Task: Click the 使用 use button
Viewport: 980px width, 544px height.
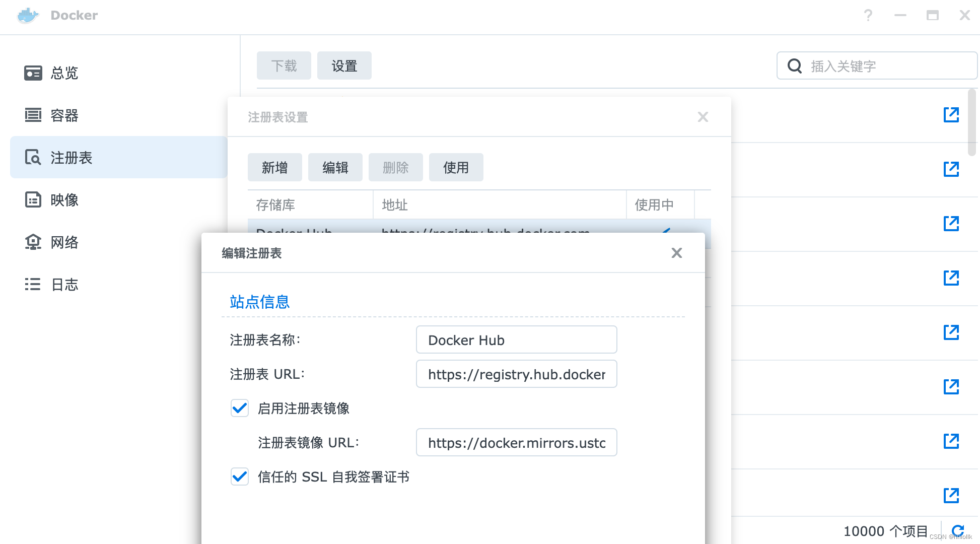Action: pos(456,167)
